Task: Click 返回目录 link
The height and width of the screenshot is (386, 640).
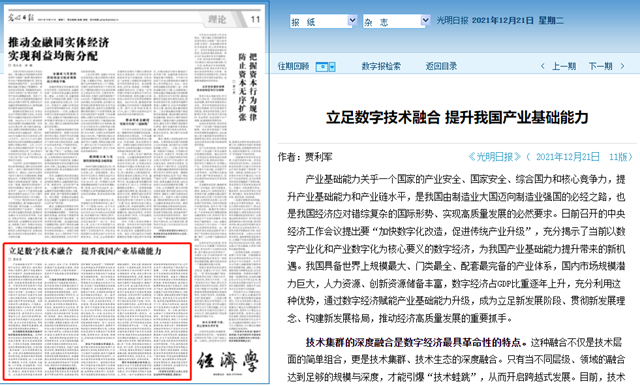Action: pos(441,66)
